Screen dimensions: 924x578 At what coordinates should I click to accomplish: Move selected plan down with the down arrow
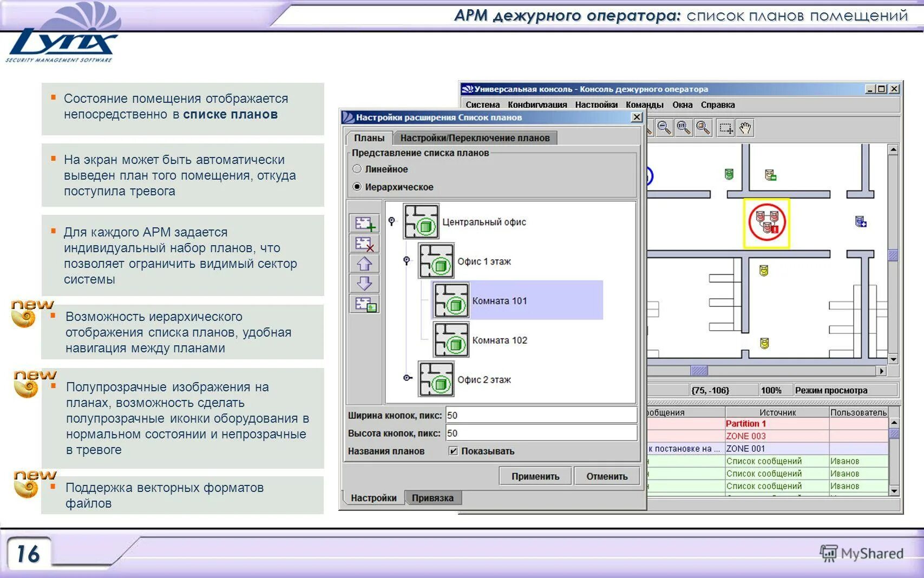364,283
